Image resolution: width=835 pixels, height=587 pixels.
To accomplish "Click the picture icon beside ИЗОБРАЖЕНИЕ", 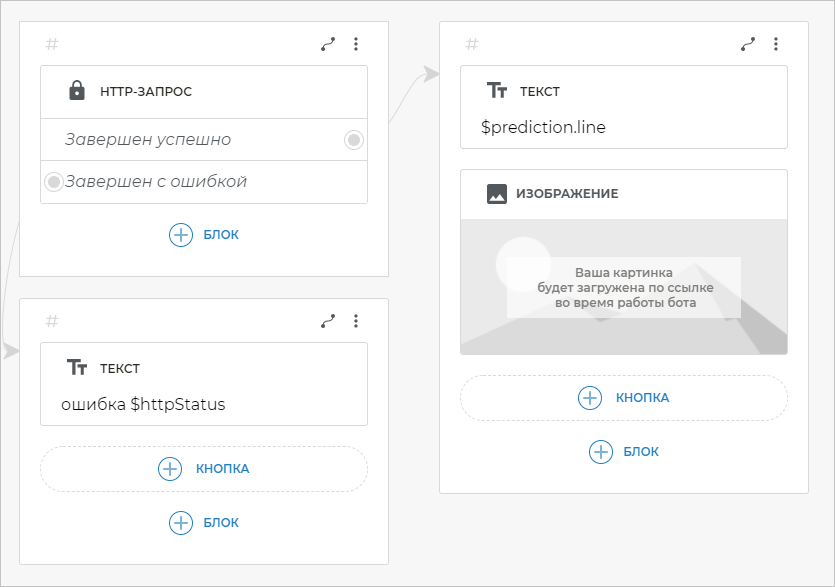I will point(496,194).
